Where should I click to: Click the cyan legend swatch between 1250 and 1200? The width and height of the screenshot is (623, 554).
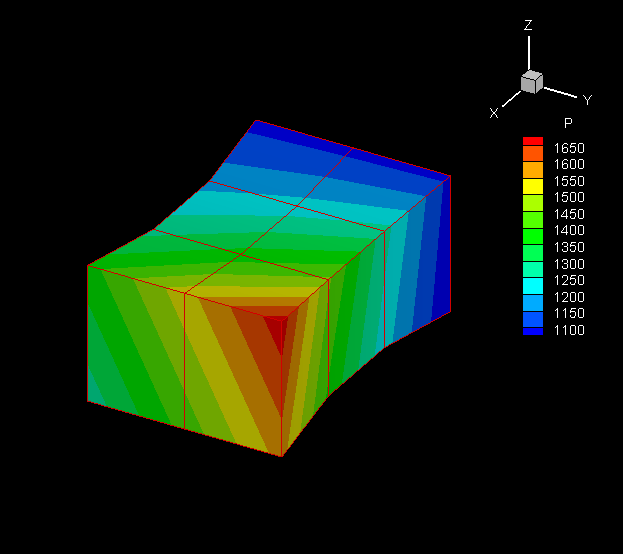tap(533, 286)
